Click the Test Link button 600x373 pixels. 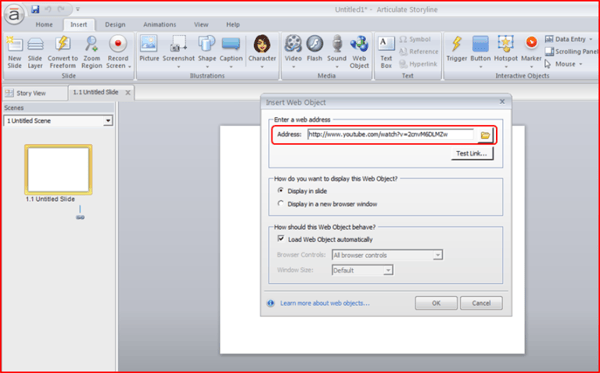pos(472,153)
